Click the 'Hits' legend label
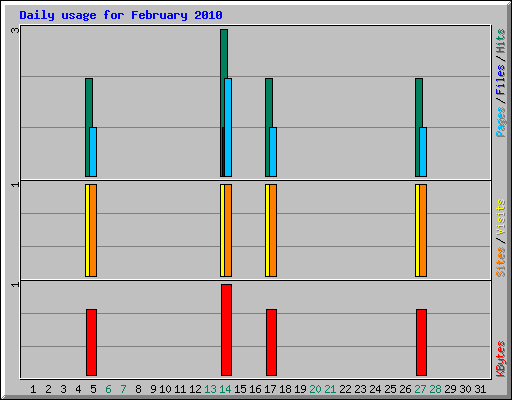The image size is (512, 400). click(500, 41)
